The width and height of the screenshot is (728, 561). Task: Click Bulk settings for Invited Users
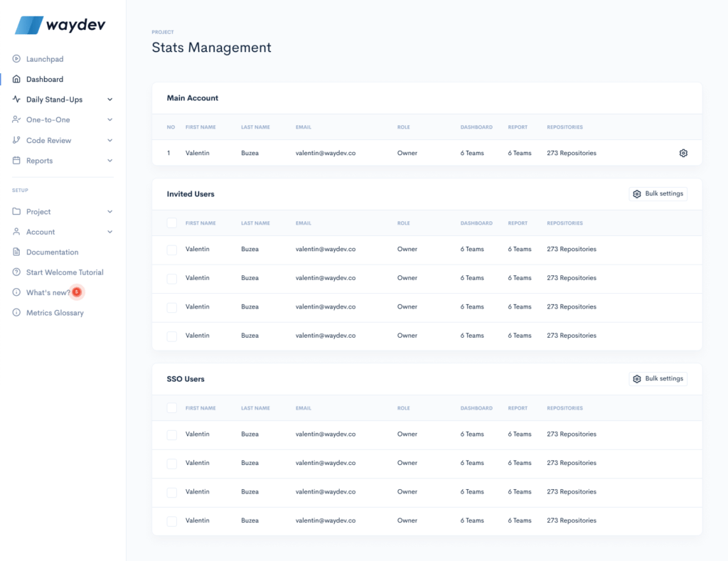658,193
